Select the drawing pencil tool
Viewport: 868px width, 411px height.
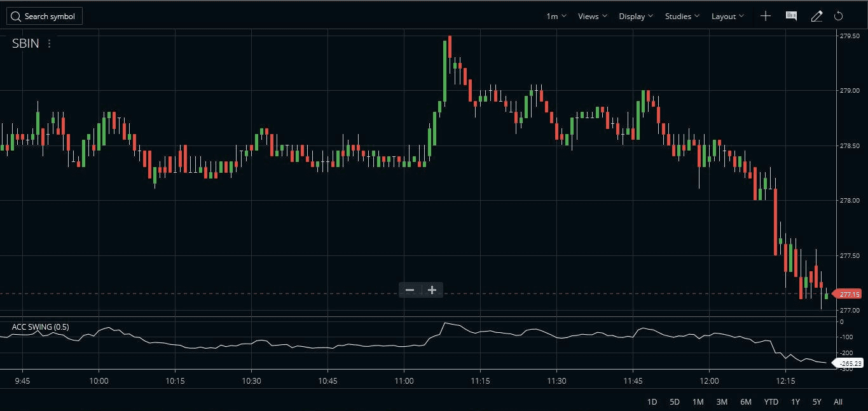(x=816, y=16)
